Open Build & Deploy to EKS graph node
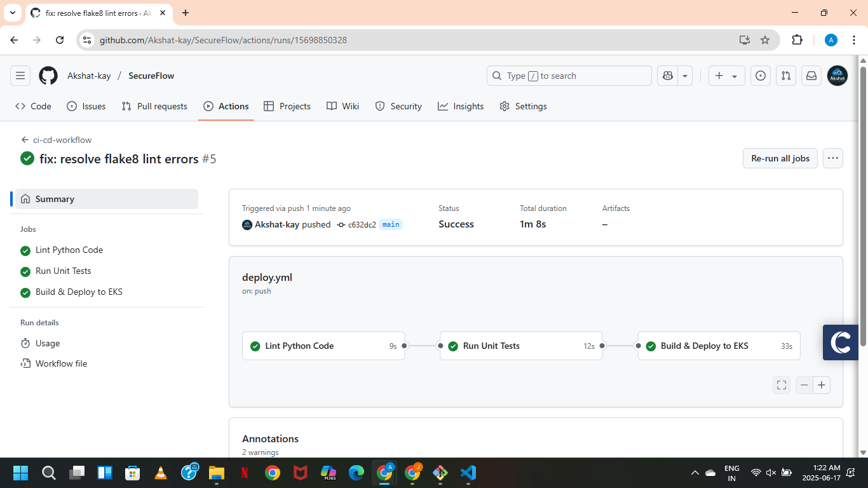868x488 pixels. tap(719, 346)
